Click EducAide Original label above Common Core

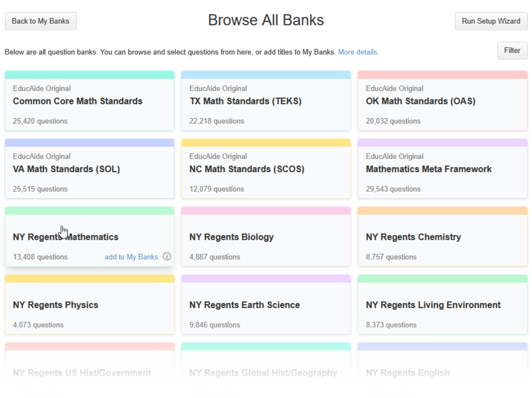point(42,88)
